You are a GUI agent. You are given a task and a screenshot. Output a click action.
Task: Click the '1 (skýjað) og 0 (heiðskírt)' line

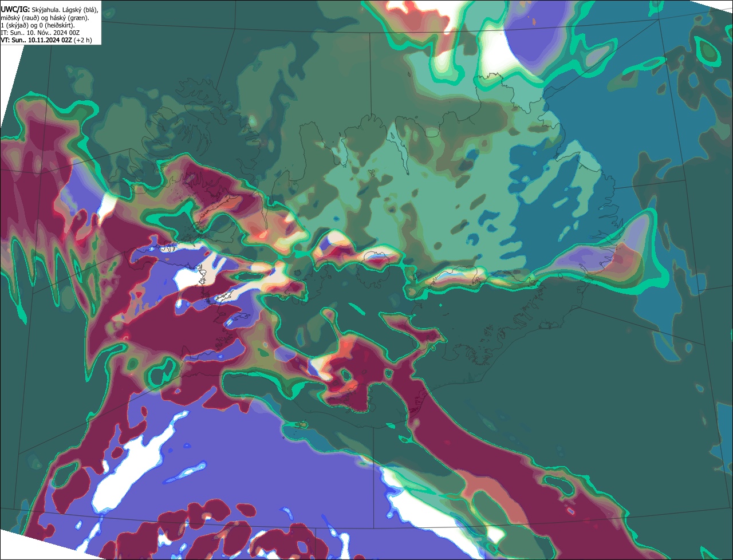pyautogui.click(x=38, y=26)
